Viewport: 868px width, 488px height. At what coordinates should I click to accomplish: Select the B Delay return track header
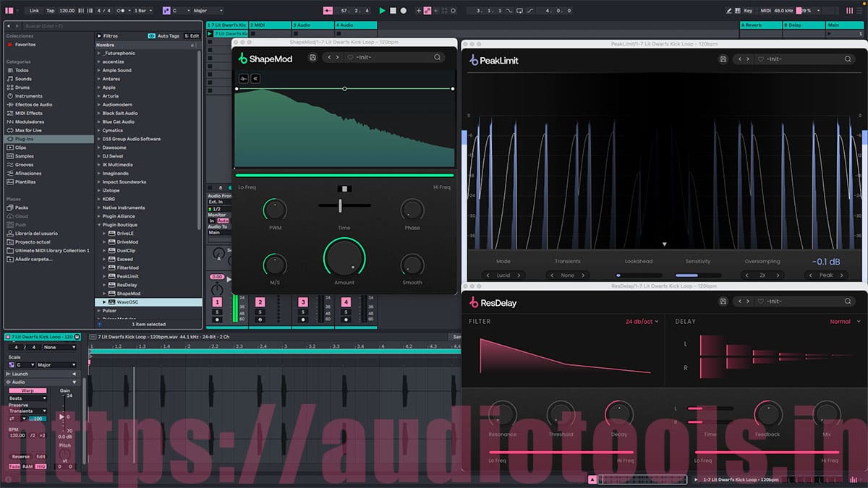pos(804,25)
